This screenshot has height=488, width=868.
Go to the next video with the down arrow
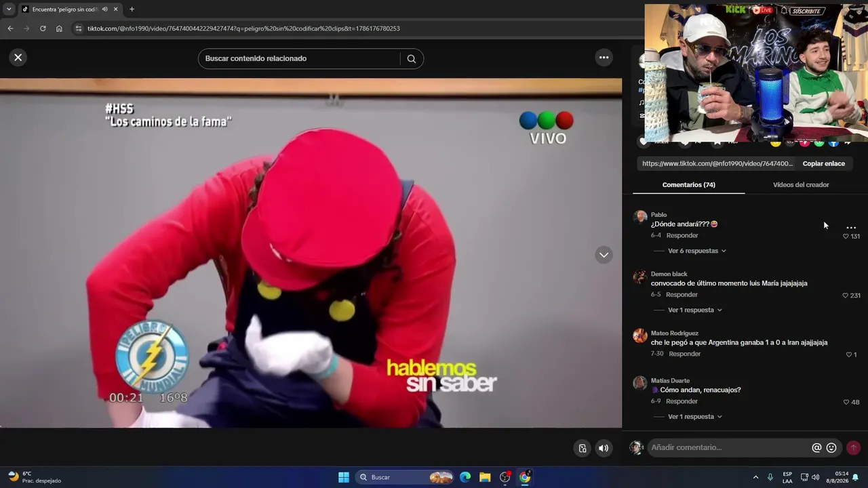click(x=604, y=255)
